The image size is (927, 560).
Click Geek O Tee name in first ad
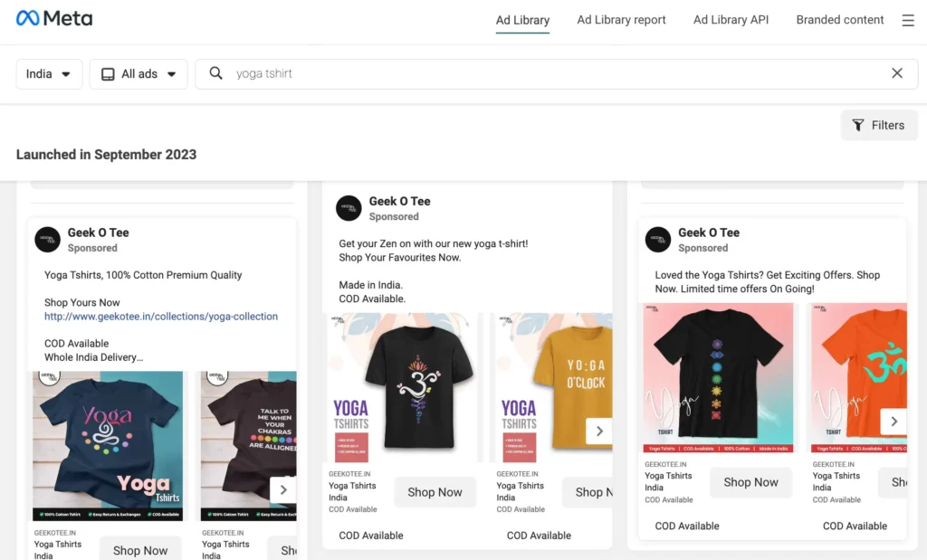click(98, 233)
